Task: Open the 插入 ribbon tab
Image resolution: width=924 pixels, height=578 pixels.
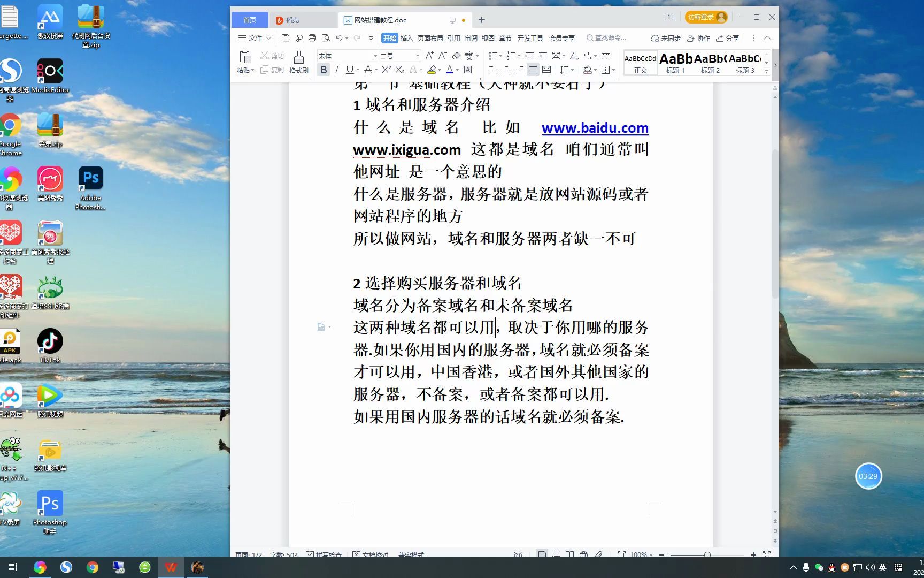Action: point(407,38)
